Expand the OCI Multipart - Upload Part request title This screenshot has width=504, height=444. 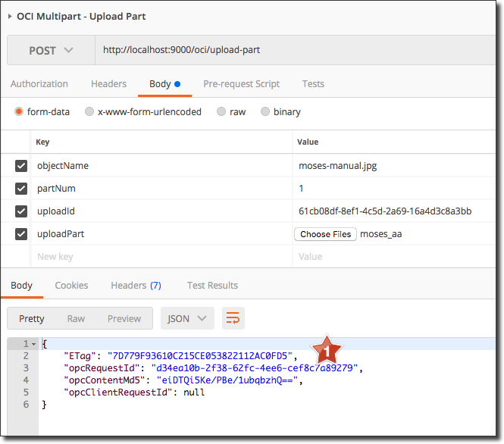click(10, 17)
